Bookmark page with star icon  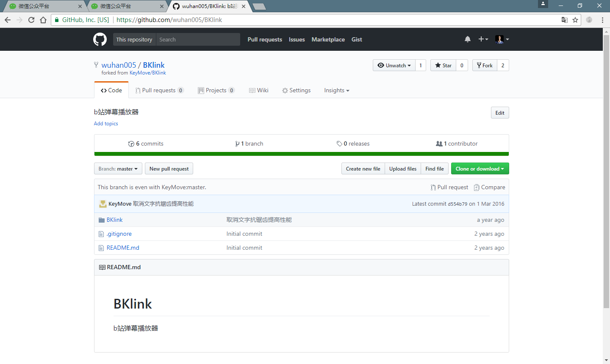coord(575,20)
